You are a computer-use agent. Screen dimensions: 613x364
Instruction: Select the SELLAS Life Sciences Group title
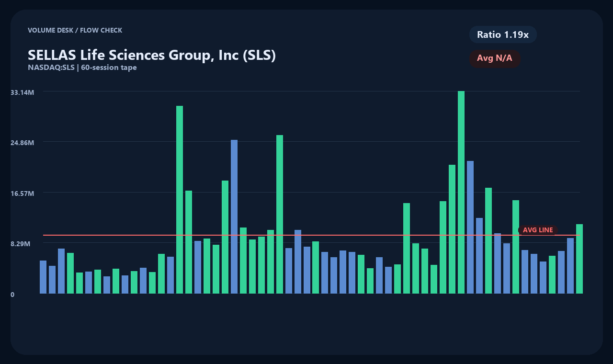pos(152,55)
